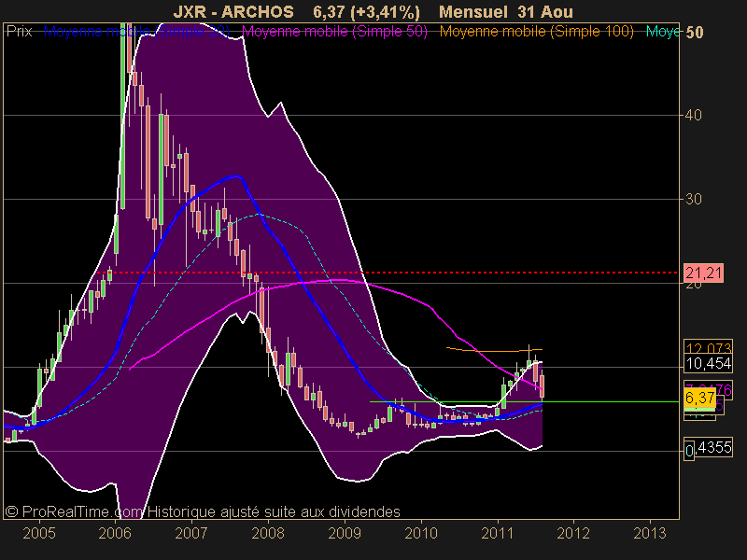The image size is (747, 560).
Task: Click the 2009 label on the time axis
Action: pos(345,532)
